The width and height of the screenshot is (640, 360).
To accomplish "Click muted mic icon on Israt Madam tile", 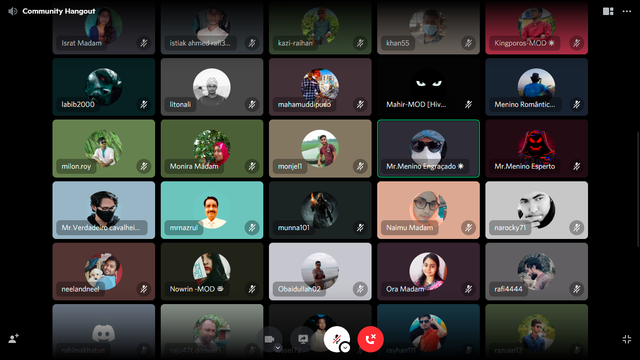I will [x=144, y=43].
